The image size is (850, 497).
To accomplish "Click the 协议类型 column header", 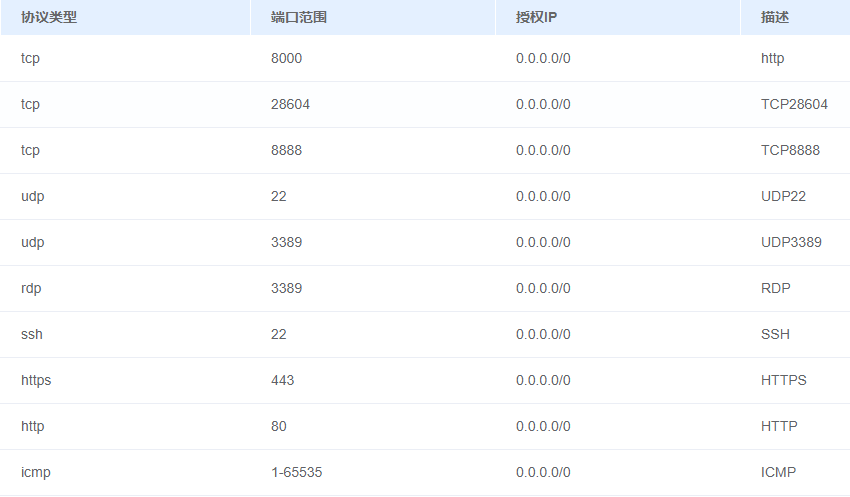I will [49, 18].
